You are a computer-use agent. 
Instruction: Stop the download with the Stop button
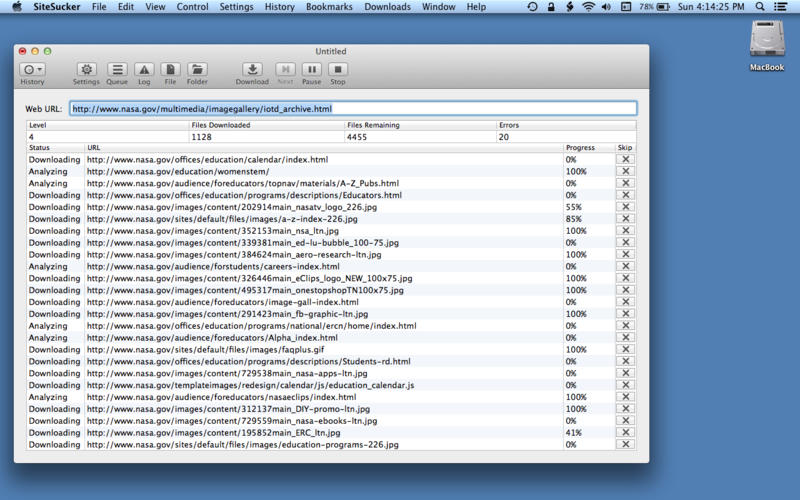click(338, 70)
